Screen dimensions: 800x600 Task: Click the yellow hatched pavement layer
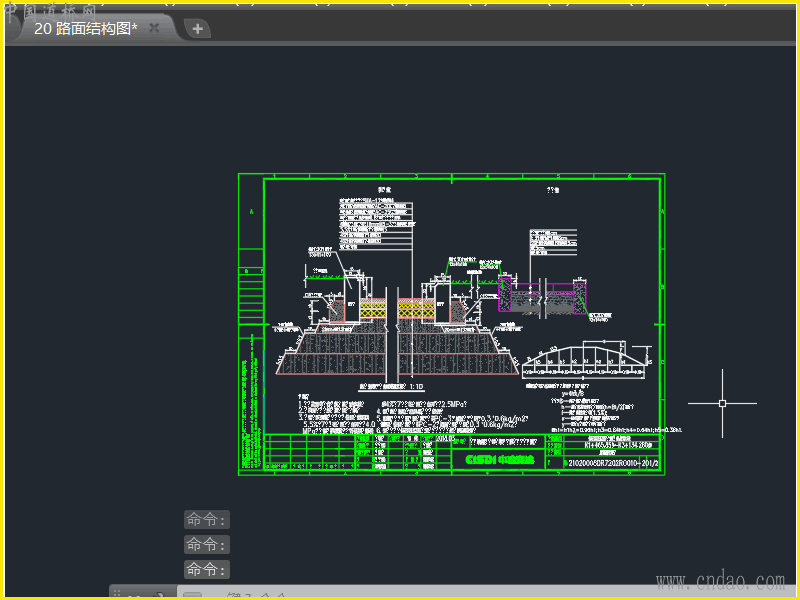point(373,311)
